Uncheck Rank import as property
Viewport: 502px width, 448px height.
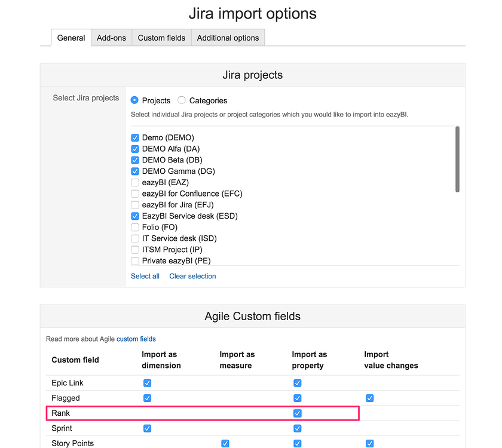[x=297, y=413]
